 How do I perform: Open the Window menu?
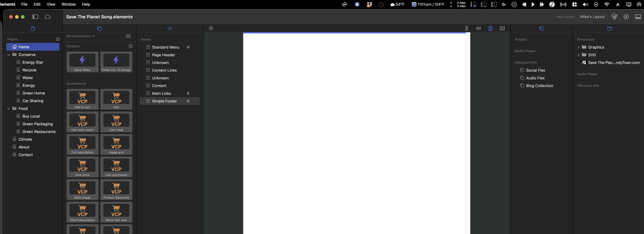tap(68, 4)
